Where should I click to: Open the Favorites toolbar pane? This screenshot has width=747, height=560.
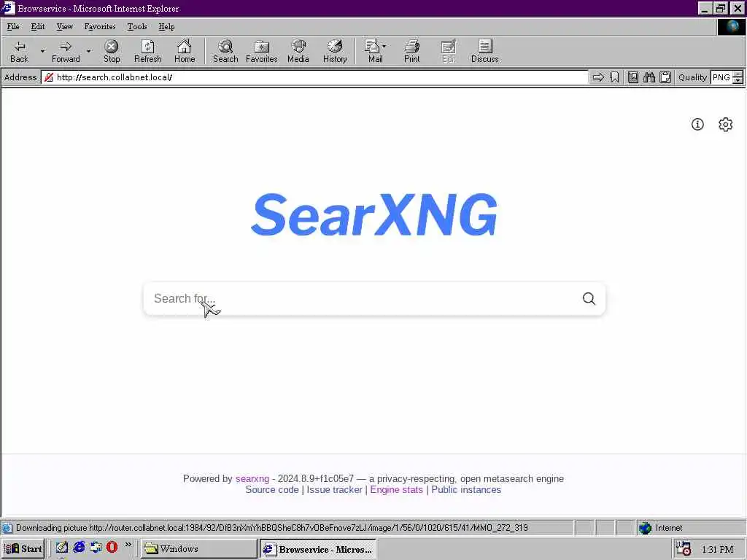coord(262,52)
